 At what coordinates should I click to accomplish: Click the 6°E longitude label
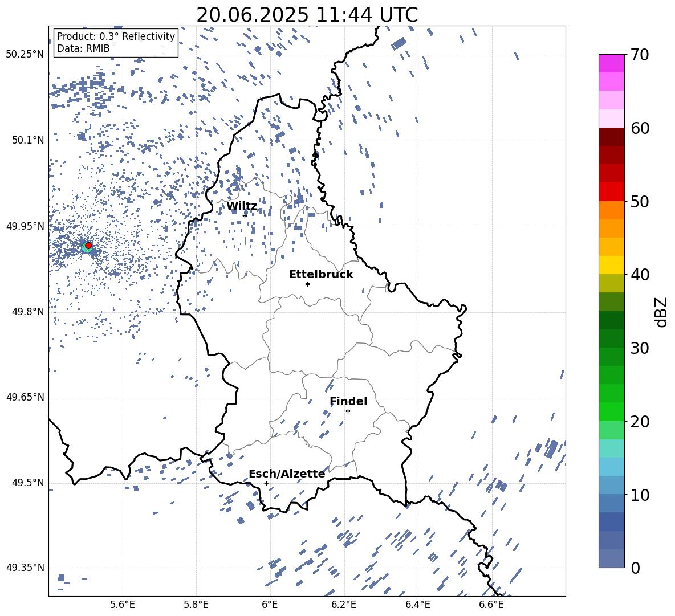(x=270, y=605)
